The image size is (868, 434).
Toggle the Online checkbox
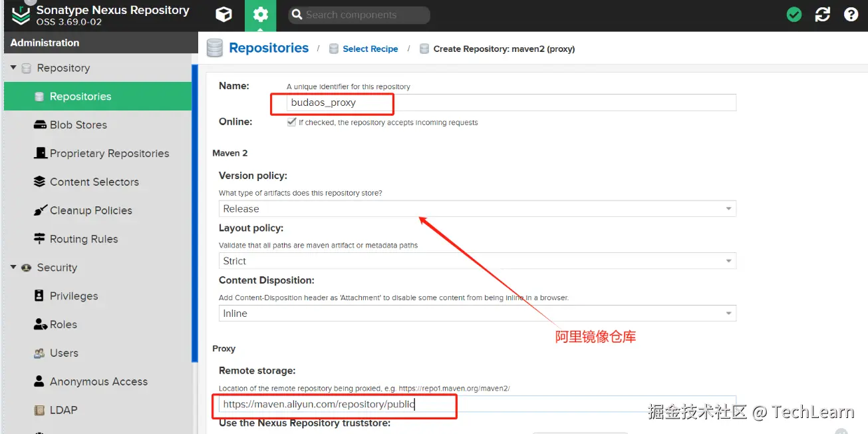click(291, 122)
